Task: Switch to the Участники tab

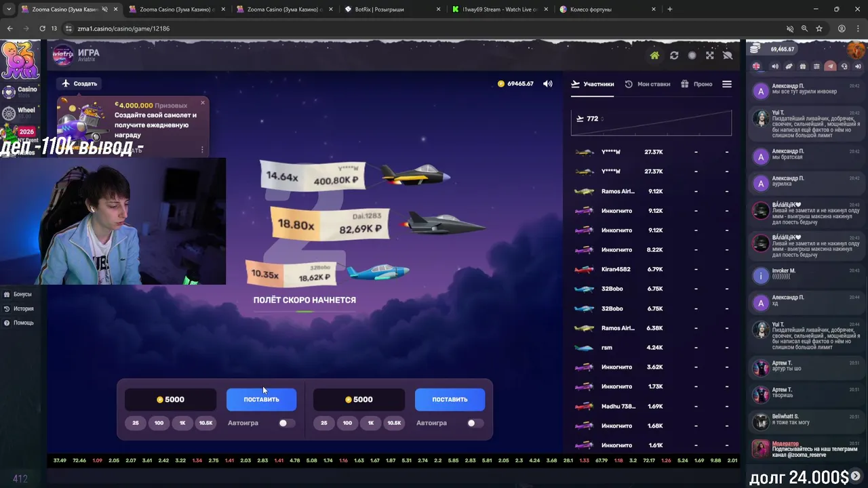Action: pyautogui.click(x=593, y=84)
